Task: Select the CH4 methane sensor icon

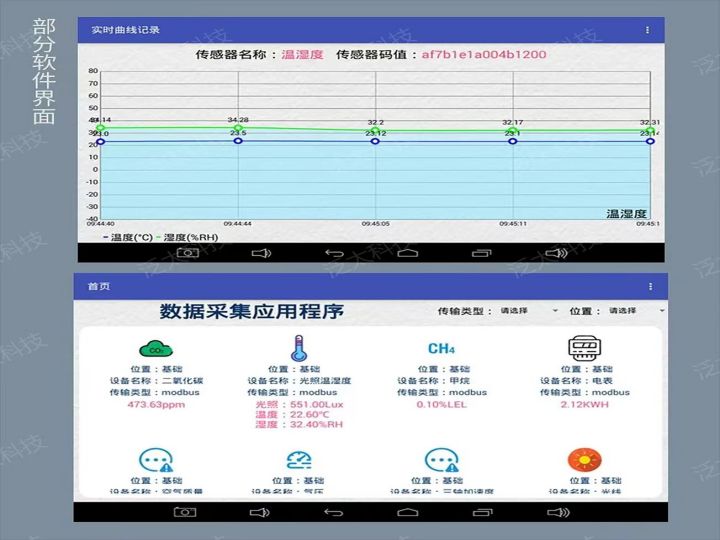Action: point(441,348)
